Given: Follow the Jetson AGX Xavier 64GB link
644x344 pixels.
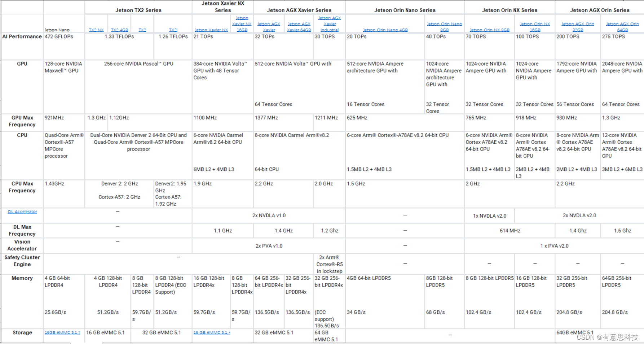Looking at the screenshot, I should click(x=299, y=27).
